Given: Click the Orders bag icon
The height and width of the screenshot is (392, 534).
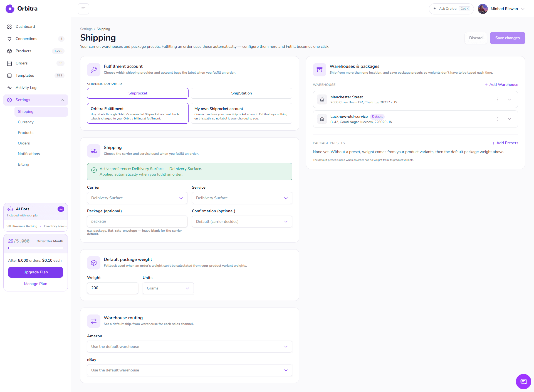Looking at the screenshot, I should (9, 63).
